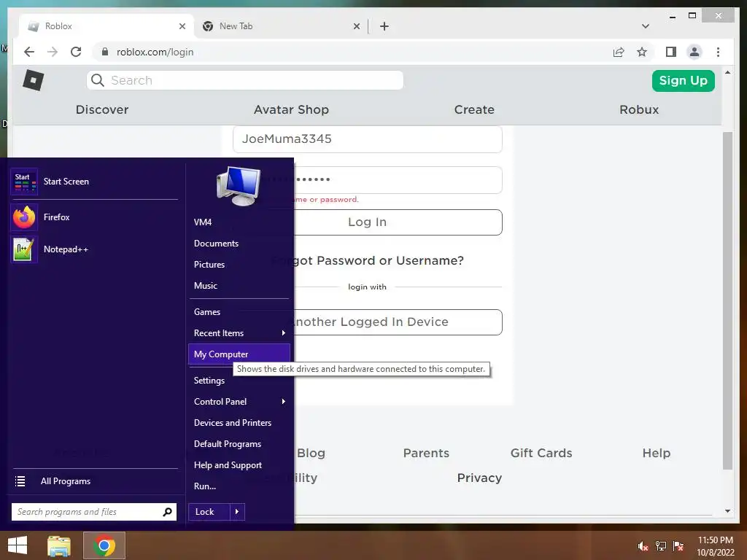This screenshot has height=560, width=747.
Task: Close the Roblox tab
Action: point(182,26)
